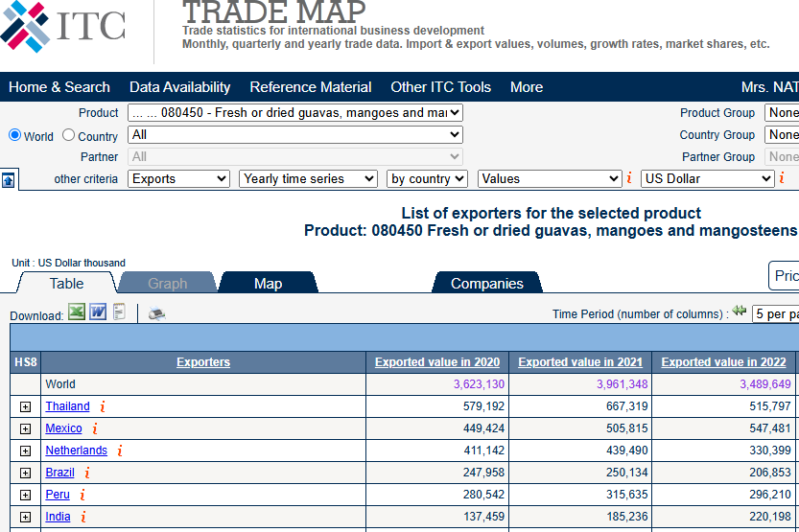
Task: Click info icon beside Thailand
Action: click(x=103, y=406)
